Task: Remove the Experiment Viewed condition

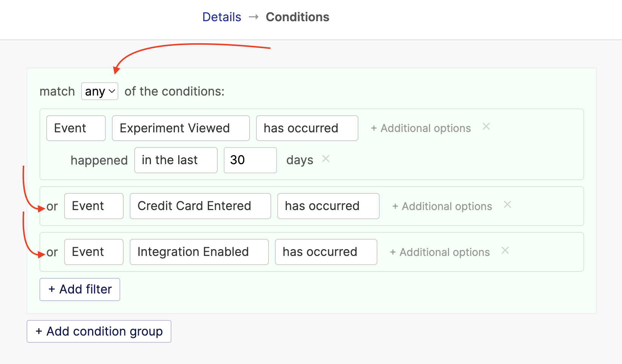Action: pos(486,127)
